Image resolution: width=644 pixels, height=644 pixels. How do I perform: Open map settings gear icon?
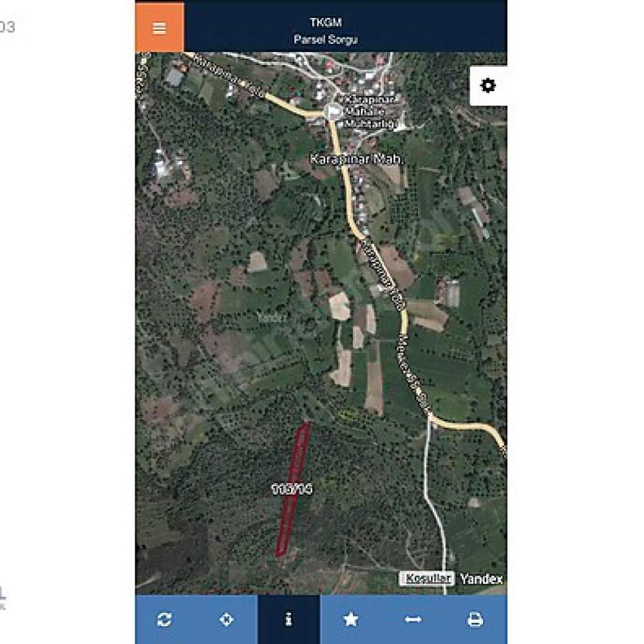pos(488,86)
